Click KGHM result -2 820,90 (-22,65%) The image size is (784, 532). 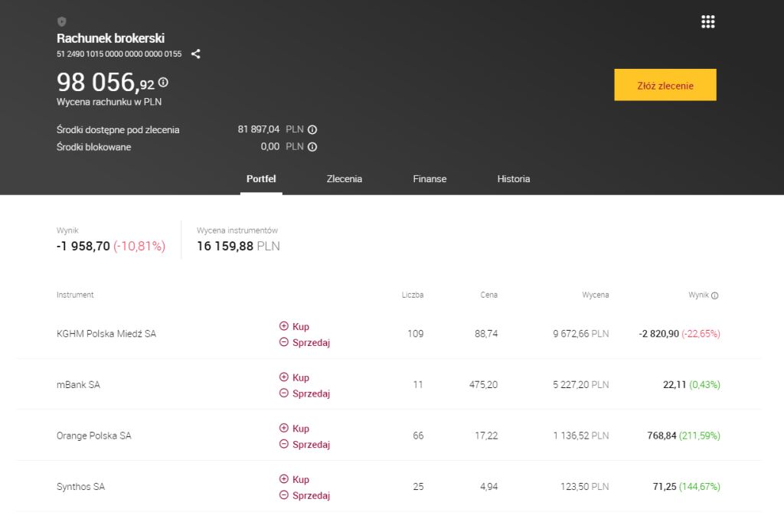[680, 334]
